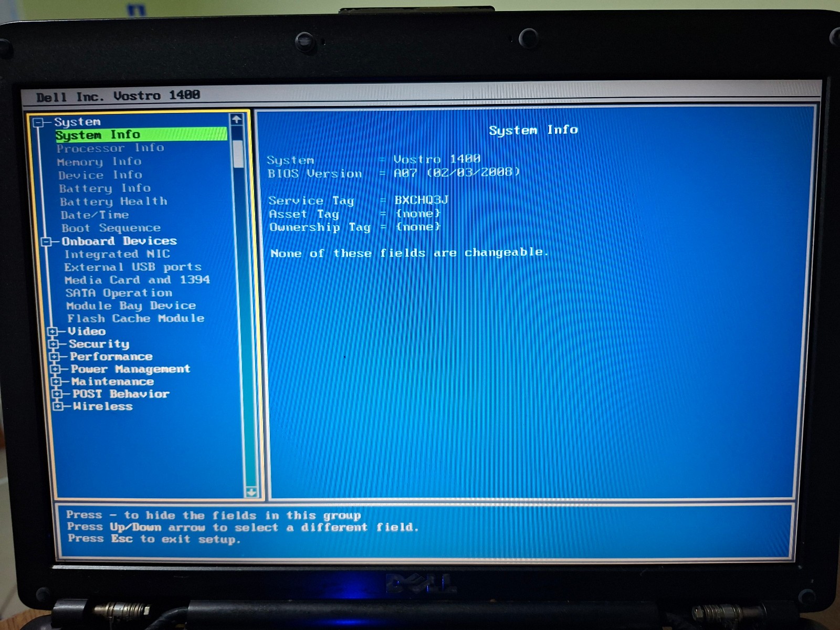
Task: Click the Service Tag value BXCHQ3J
Action: [422, 200]
